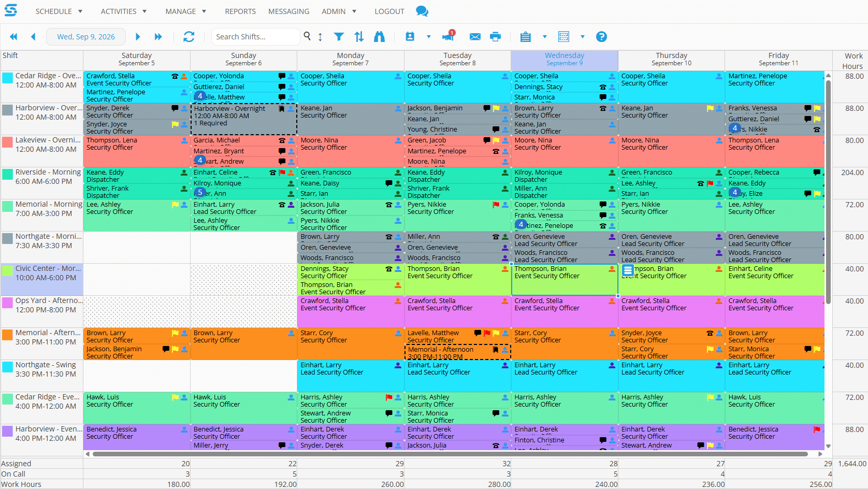The image size is (868, 489).
Task: Click the horizontal scrollbar under the grid
Action: [x=451, y=454]
